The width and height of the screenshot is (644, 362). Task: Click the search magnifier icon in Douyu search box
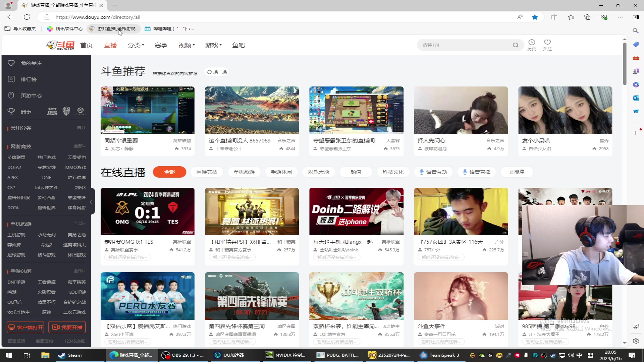pos(516,45)
